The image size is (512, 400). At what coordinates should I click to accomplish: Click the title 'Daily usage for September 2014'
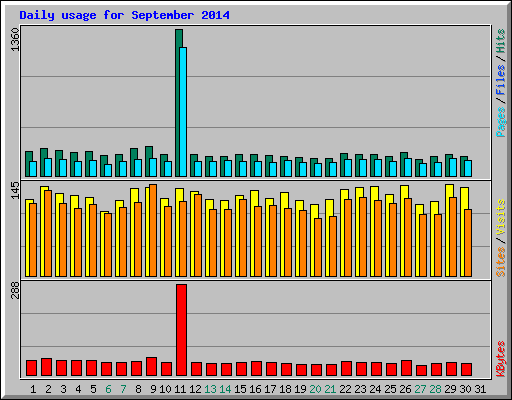click(x=124, y=15)
